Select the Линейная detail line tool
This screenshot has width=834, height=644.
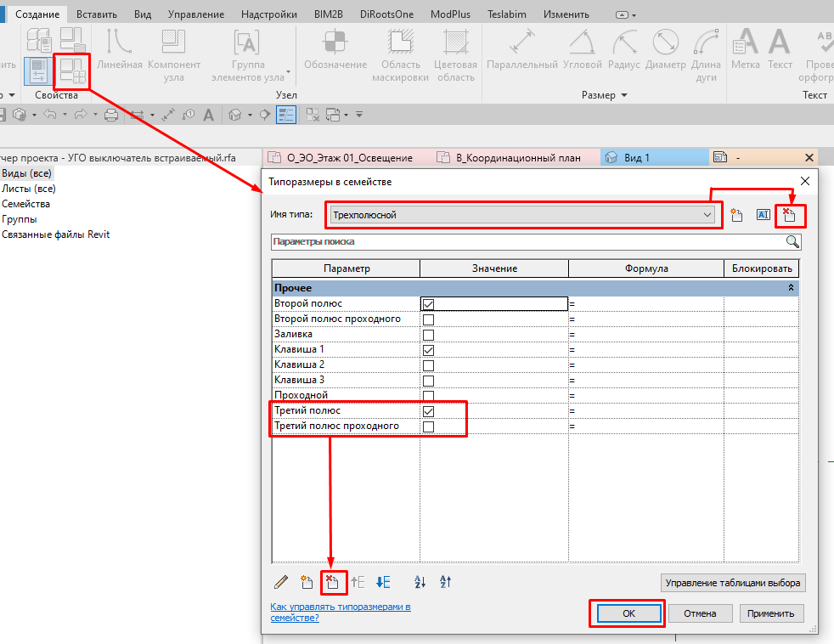pyautogui.click(x=119, y=49)
